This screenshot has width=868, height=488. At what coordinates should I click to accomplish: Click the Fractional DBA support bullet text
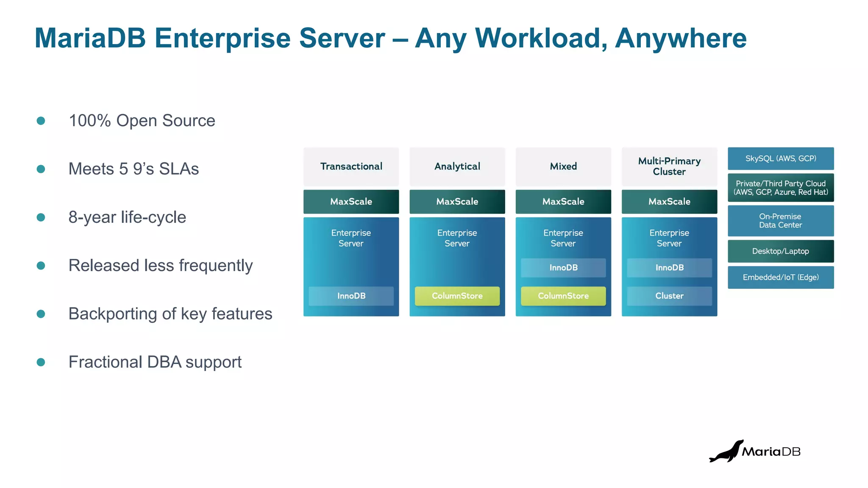coord(155,362)
